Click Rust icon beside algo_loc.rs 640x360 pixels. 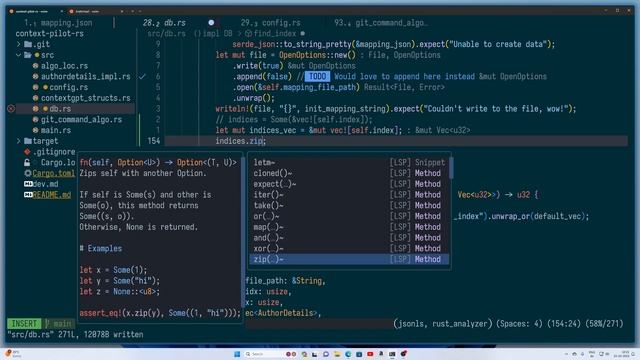(x=36, y=66)
